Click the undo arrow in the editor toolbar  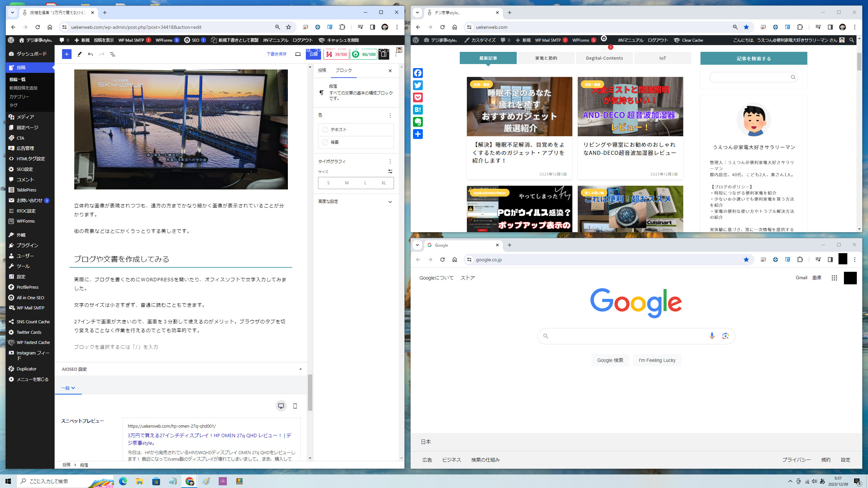(91, 54)
